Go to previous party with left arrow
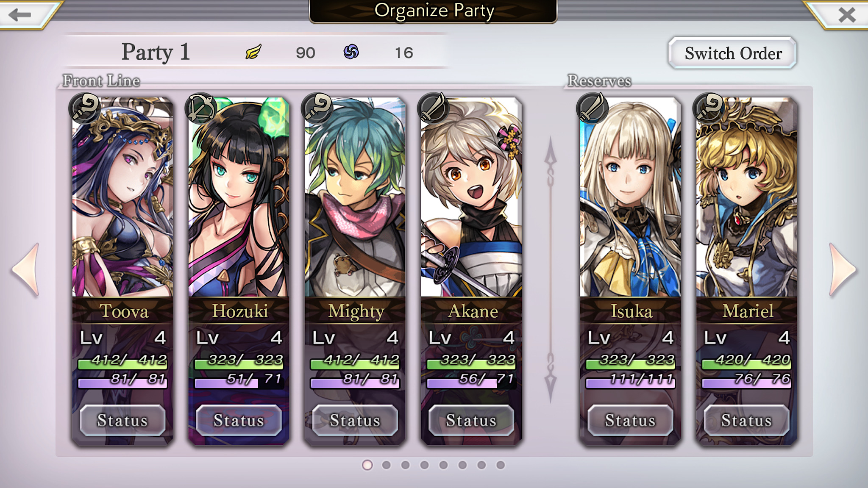This screenshot has height=488, width=868. [26, 269]
